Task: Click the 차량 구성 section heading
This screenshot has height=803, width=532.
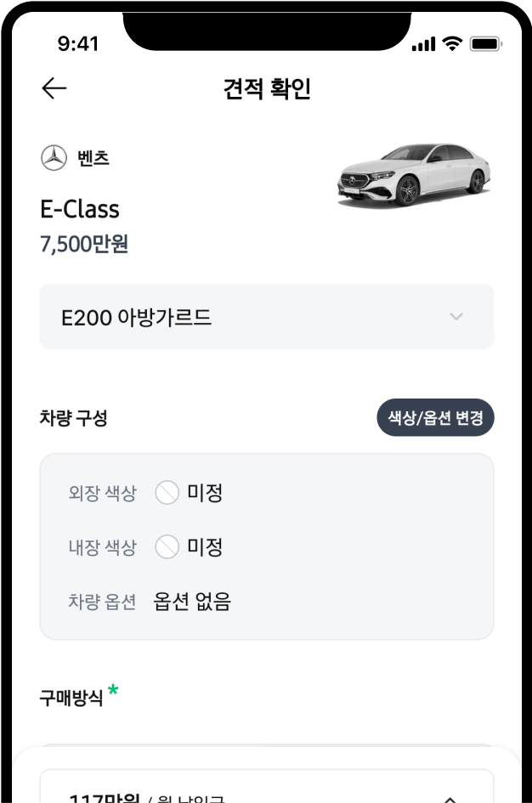Action: click(x=74, y=418)
